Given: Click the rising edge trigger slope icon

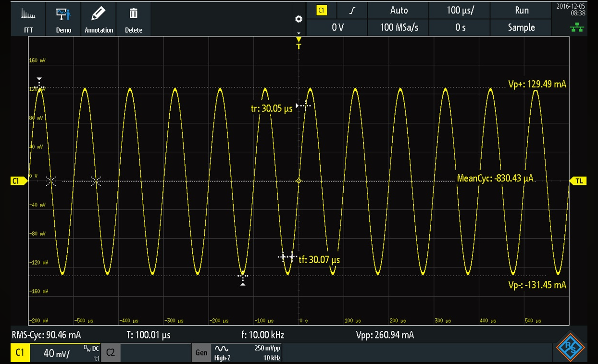Looking at the screenshot, I should coord(352,11).
